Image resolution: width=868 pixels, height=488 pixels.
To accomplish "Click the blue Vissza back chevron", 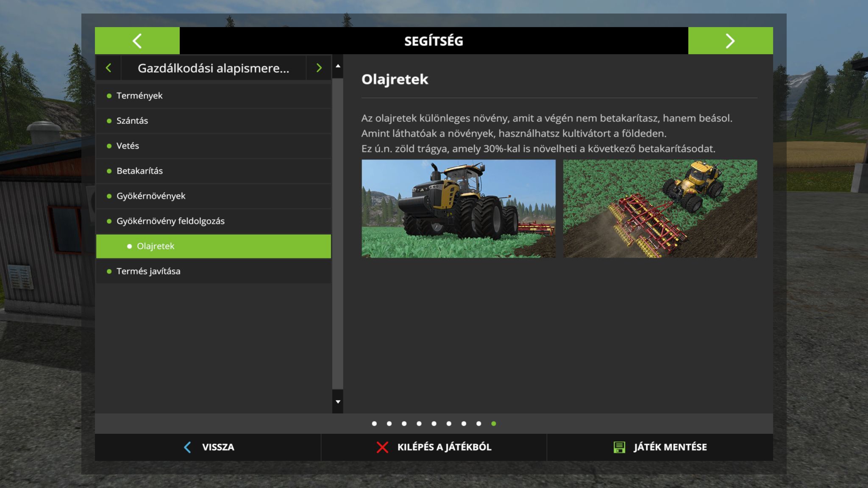I will (187, 447).
